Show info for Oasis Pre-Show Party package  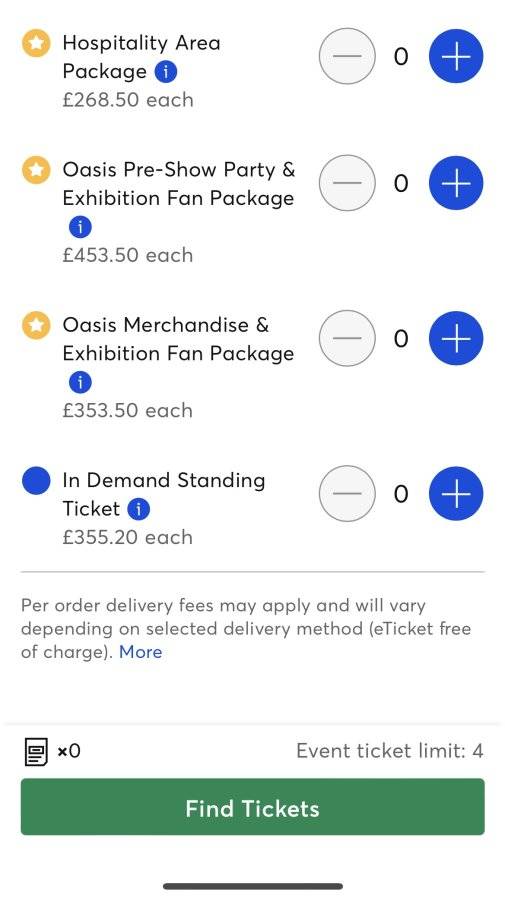point(80,227)
